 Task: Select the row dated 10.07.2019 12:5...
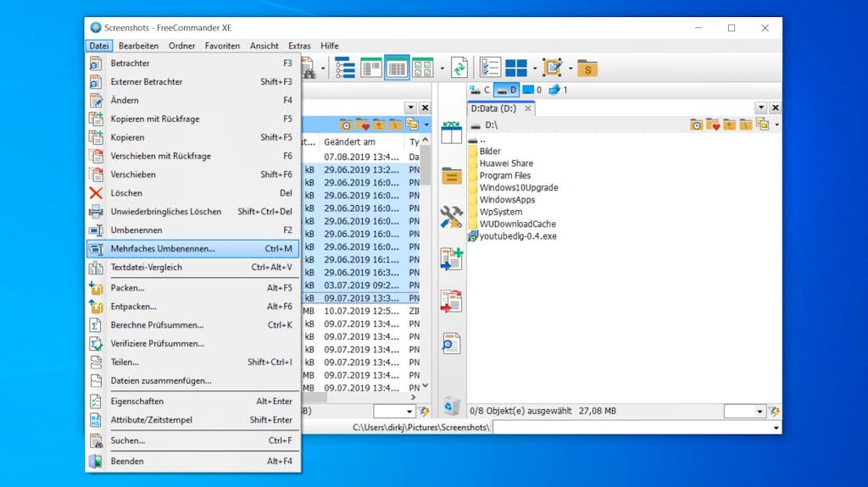pos(361,311)
